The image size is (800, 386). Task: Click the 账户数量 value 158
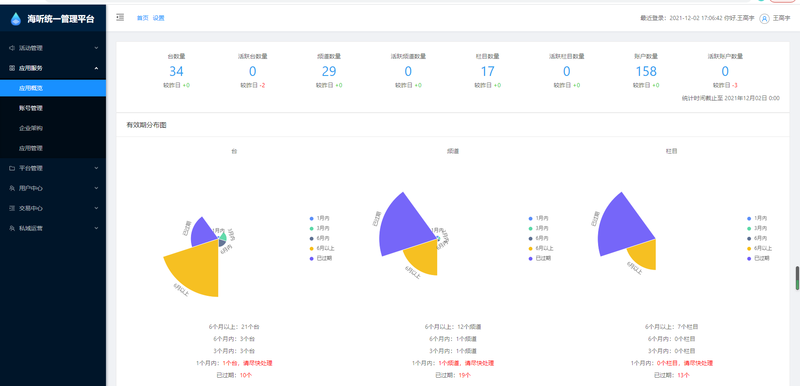pyautogui.click(x=646, y=71)
